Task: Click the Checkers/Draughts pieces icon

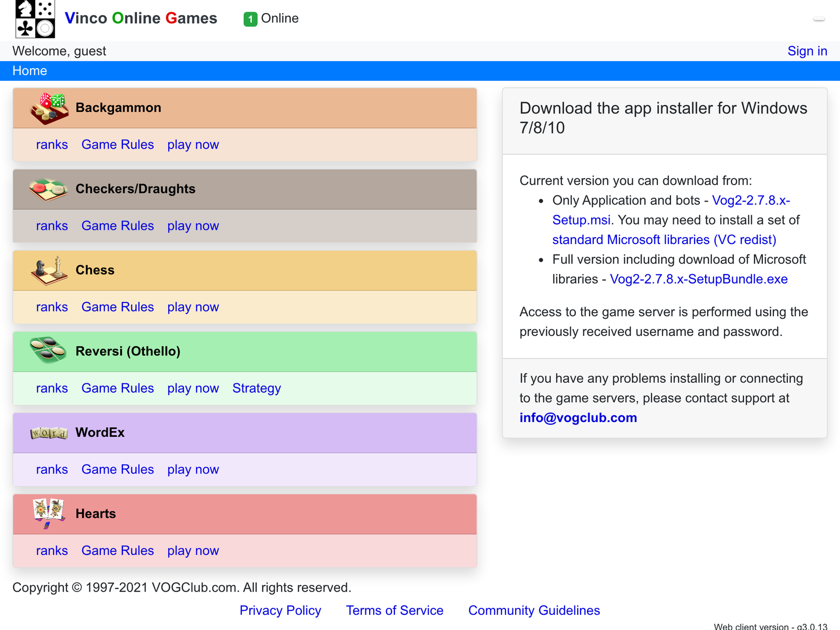Action: tap(48, 190)
